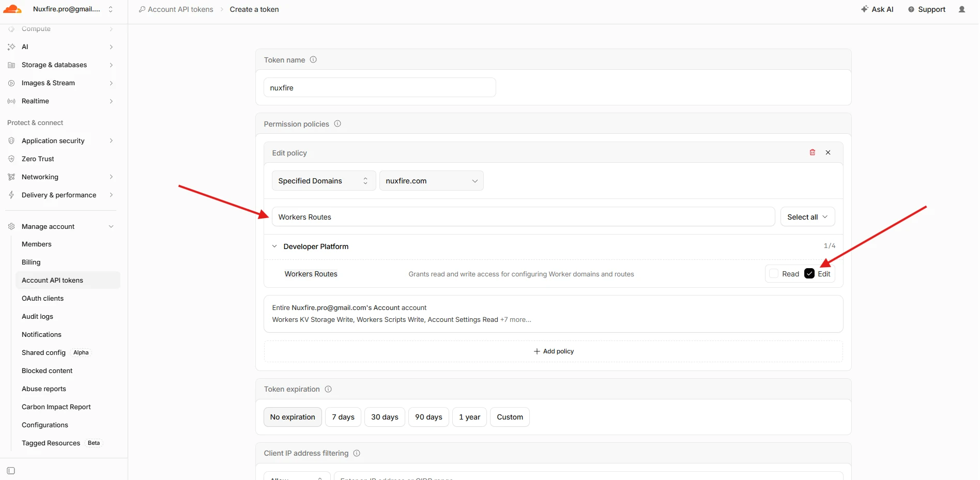Open Tagged Resources in sidebar
This screenshot has width=980, height=480.
[51, 443]
